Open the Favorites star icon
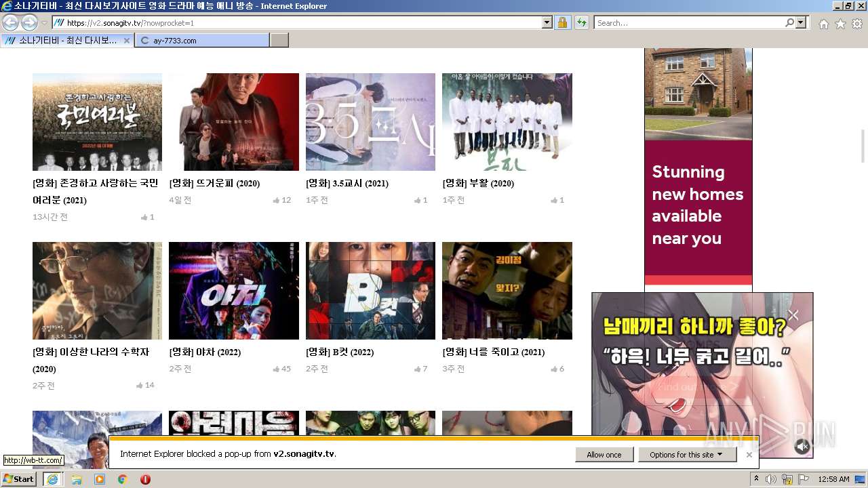This screenshot has width=868, height=488. pos(840,24)
